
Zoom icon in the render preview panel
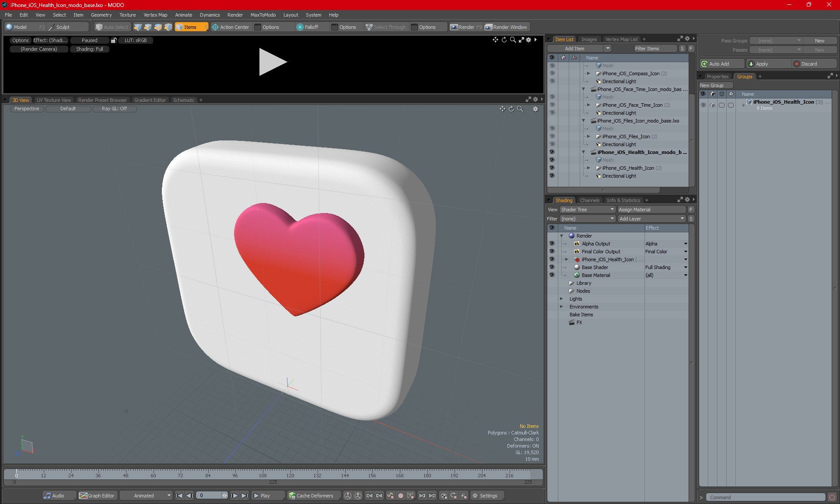(513, 40)
